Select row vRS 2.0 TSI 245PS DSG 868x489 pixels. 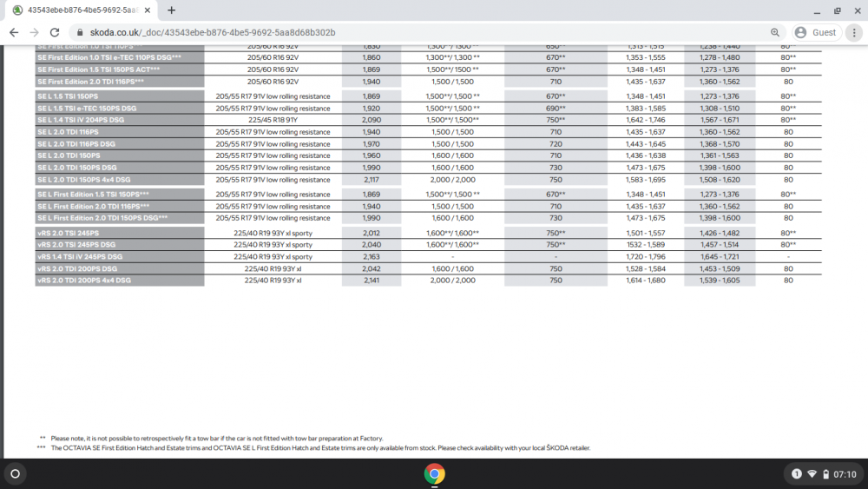(x=429, y=245)
